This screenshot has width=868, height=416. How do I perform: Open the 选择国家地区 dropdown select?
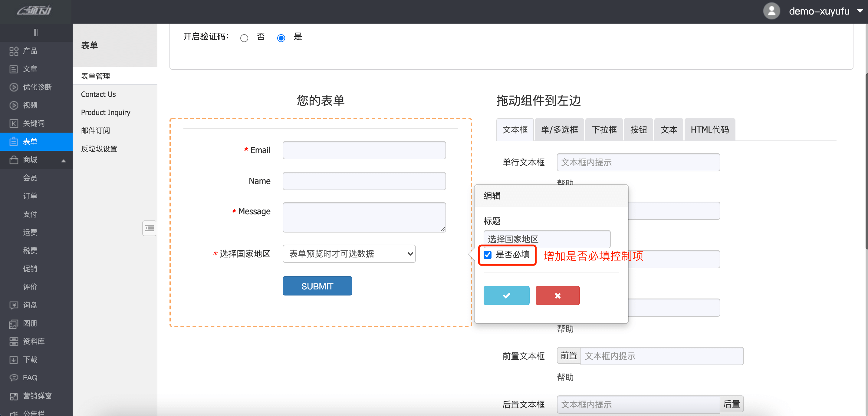[x=349, y=254]
